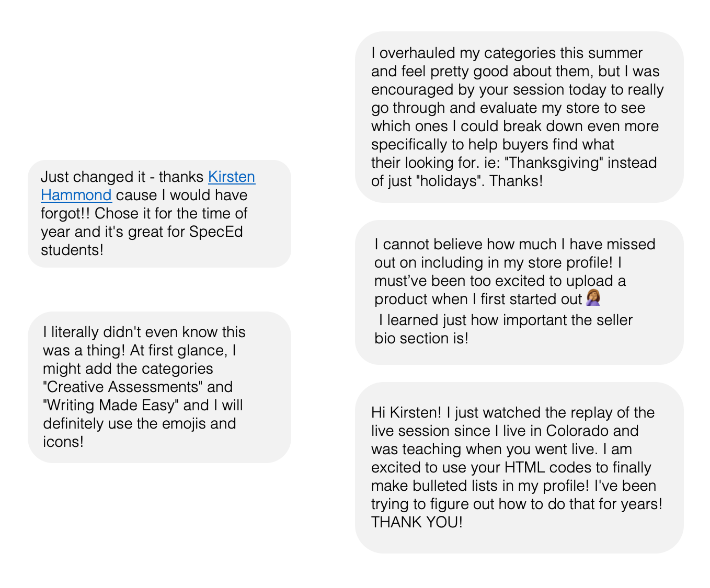Click the word "SpecEd" in the first message
This screenshot has width=710, height=588.
coord(216,232)
